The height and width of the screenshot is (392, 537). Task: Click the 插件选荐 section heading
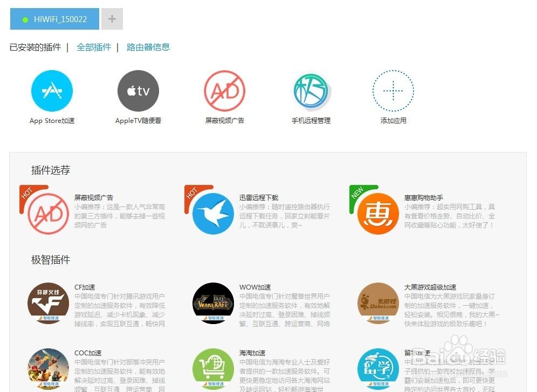pyautogui.click(x=51, y=170)
